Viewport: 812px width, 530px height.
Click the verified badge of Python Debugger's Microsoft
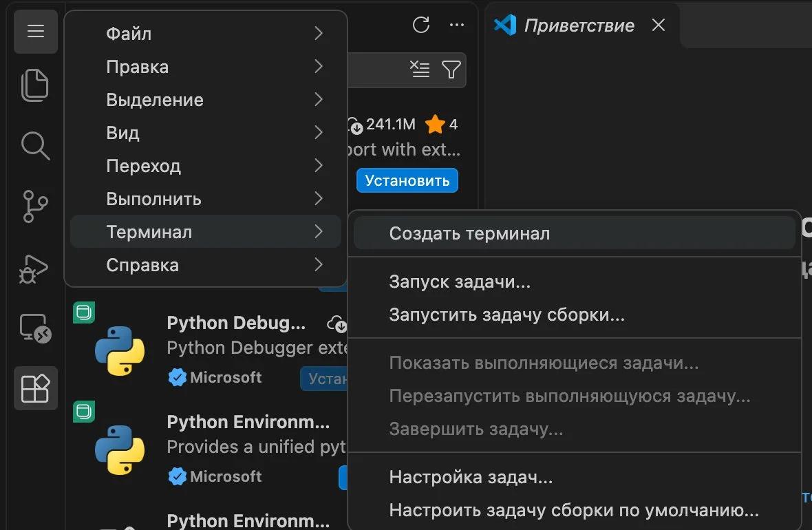(177, 377)
